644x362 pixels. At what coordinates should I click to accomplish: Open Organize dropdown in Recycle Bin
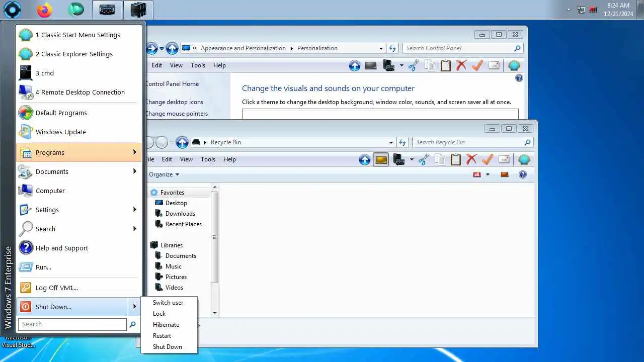click(164, 174)
